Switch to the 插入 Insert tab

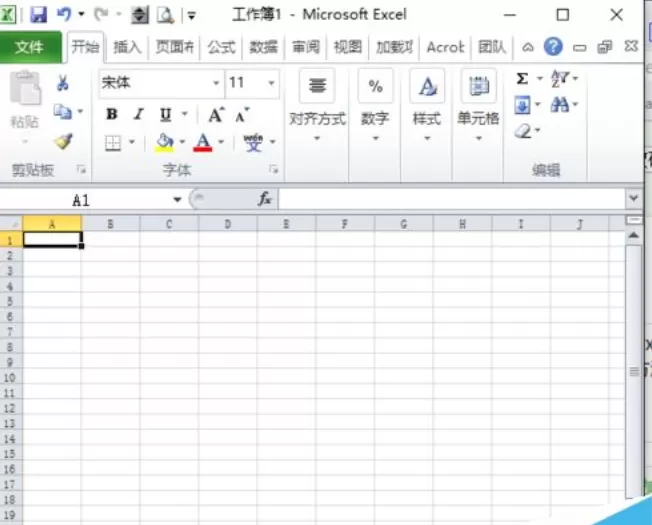[127, 47]
